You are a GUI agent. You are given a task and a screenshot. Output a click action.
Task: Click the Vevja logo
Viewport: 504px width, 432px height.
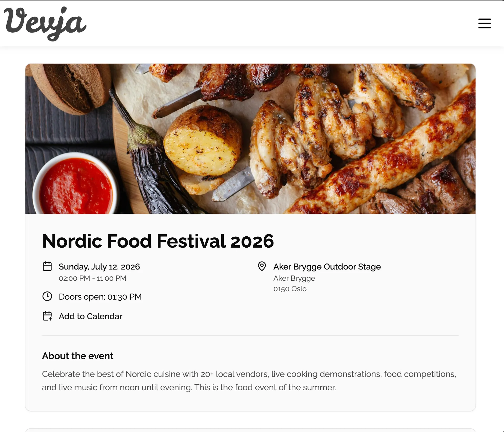point(45,24)
